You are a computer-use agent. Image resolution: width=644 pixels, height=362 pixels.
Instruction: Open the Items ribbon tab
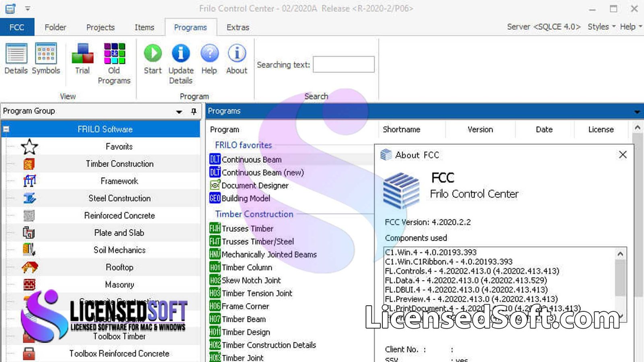pos(144,27)
